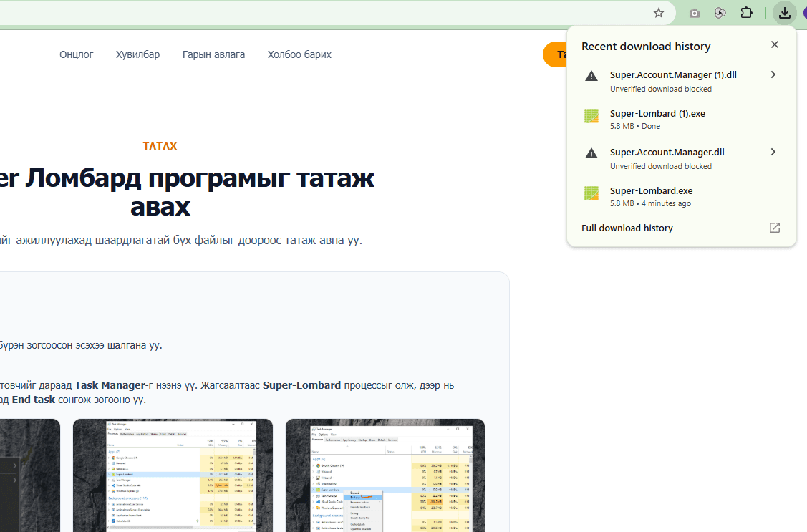Open the middle Task Manager screenshot thumbnail
The image size is (807, 532).
(x=173, y=475)
